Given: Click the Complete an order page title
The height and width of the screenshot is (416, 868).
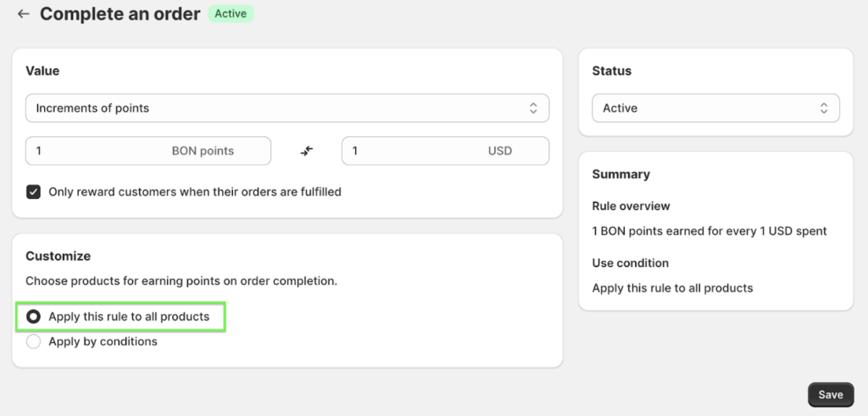Looking at the screenshot, I should (x=120, y=14).
